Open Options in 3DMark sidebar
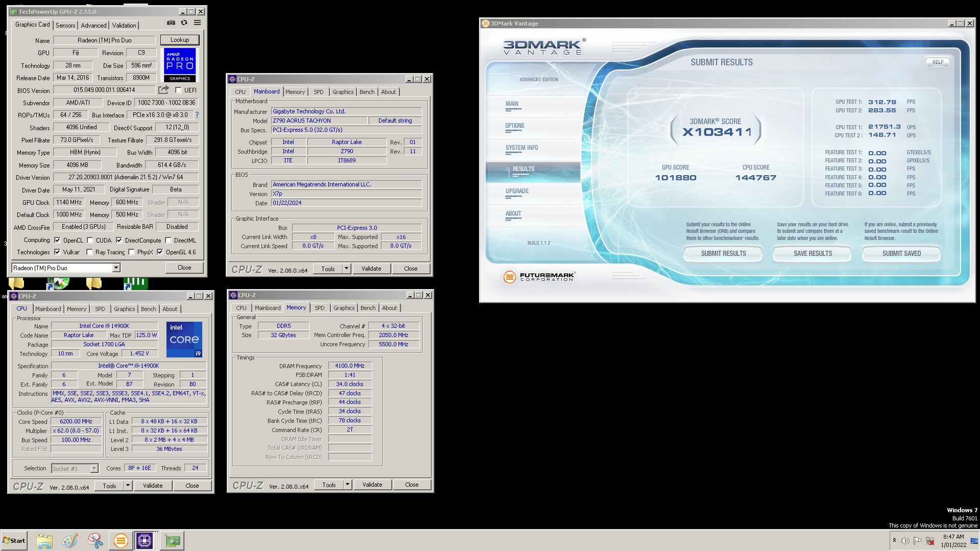980x551 pixels. pos(515,126)
